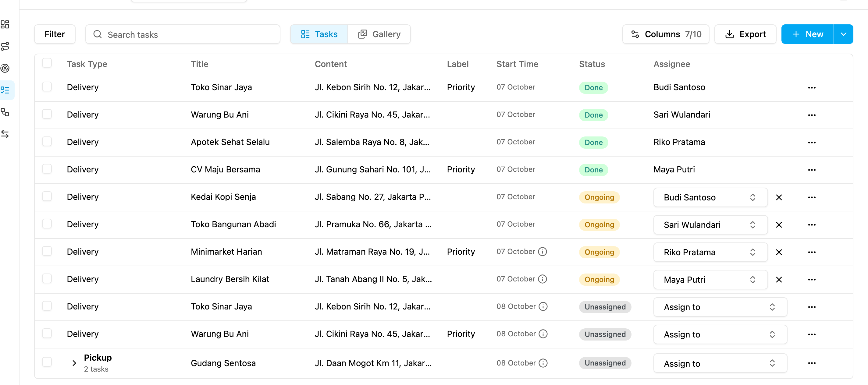Open assignee dropdown showing Riko Pratama
This screenshot has height=385, width=868.
710,252
